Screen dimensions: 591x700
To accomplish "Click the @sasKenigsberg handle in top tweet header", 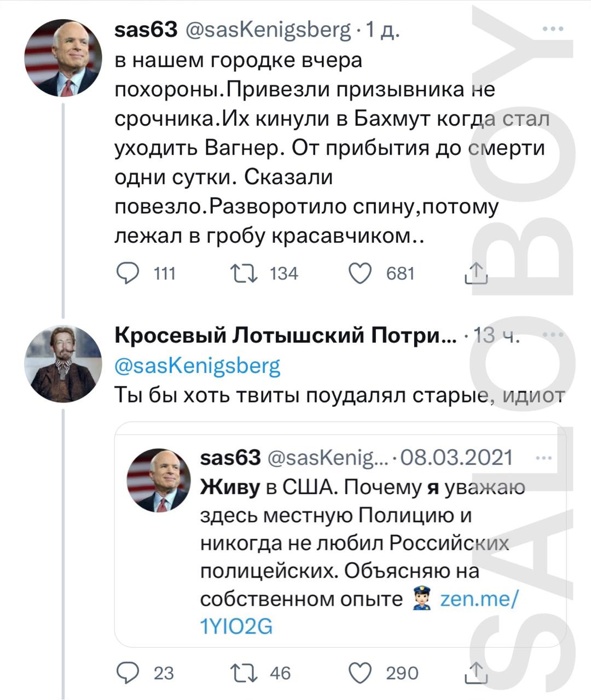I will tap(268, 30).
